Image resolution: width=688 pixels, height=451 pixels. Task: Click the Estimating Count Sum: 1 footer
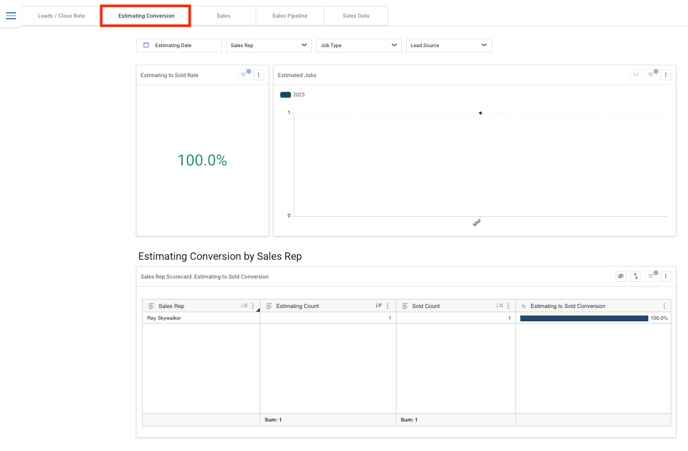click(x=273, y=420)
